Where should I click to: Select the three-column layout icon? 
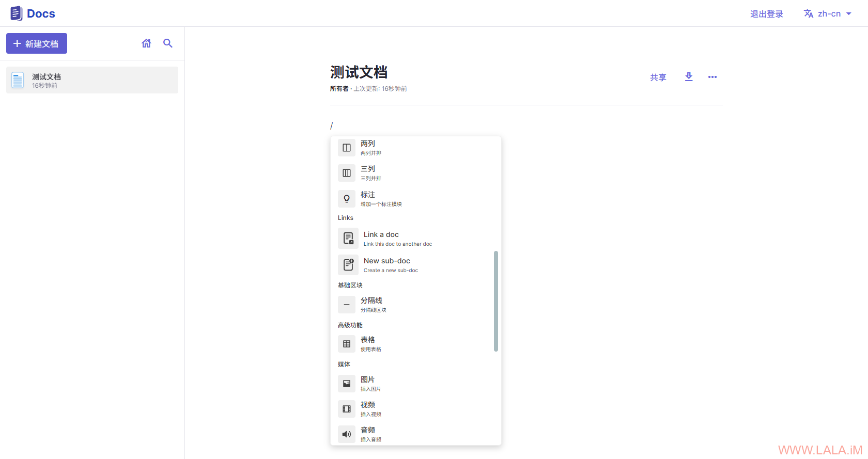(x=347, y=173)
